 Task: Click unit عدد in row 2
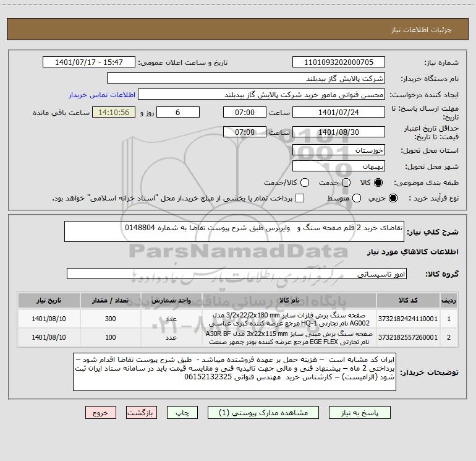(x=171, y=337)
